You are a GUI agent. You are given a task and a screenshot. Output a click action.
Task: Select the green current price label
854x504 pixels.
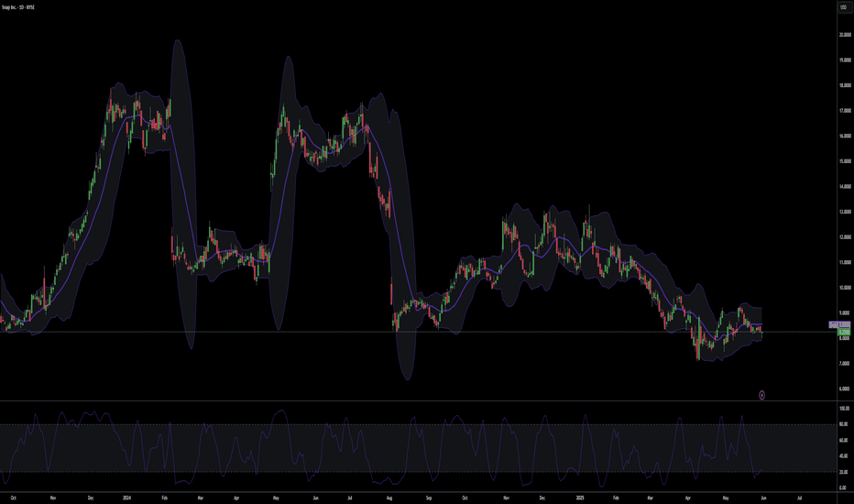pos(844,332)
